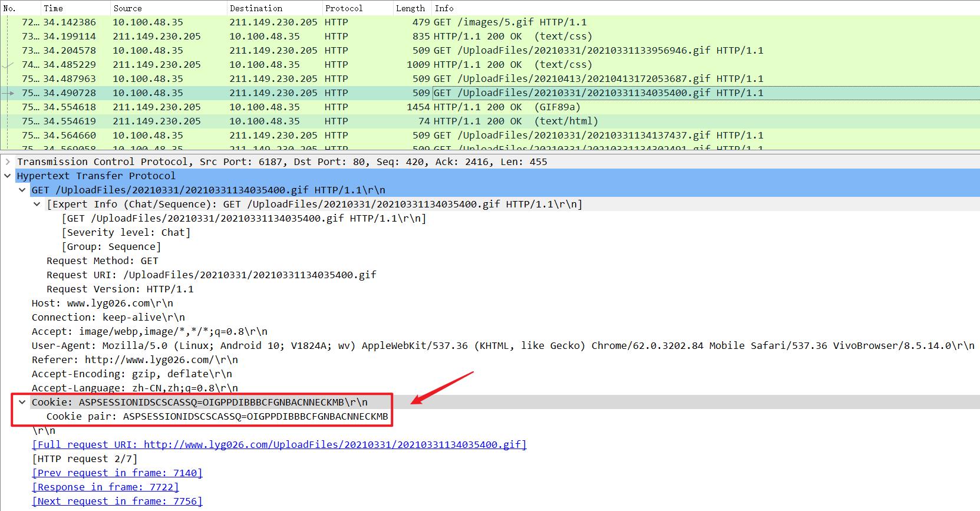Select packet GET 20210331134137437.gif

[x=490, y=136]
